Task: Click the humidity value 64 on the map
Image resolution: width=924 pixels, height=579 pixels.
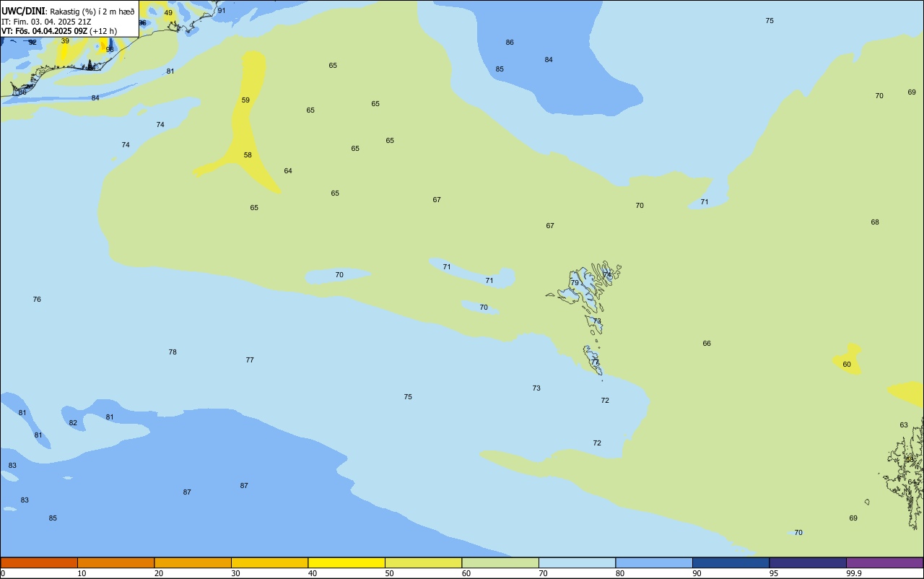Action: pos(288,171)
